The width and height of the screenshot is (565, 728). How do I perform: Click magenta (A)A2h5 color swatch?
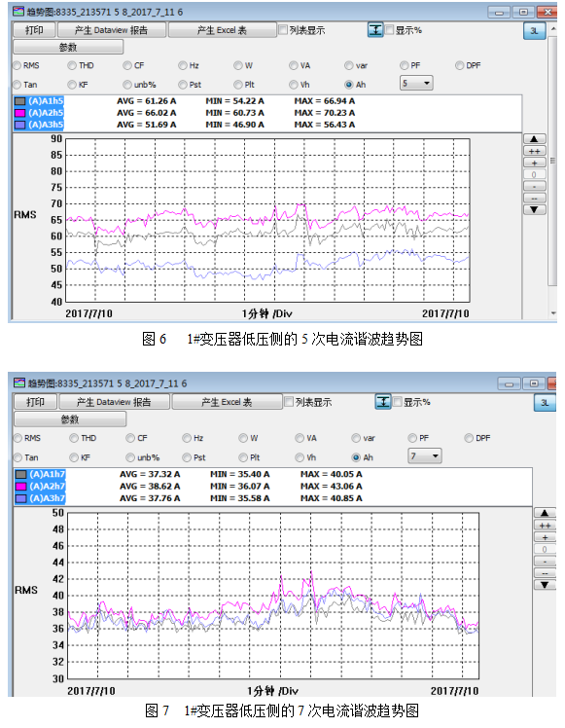tap(20, 113)
